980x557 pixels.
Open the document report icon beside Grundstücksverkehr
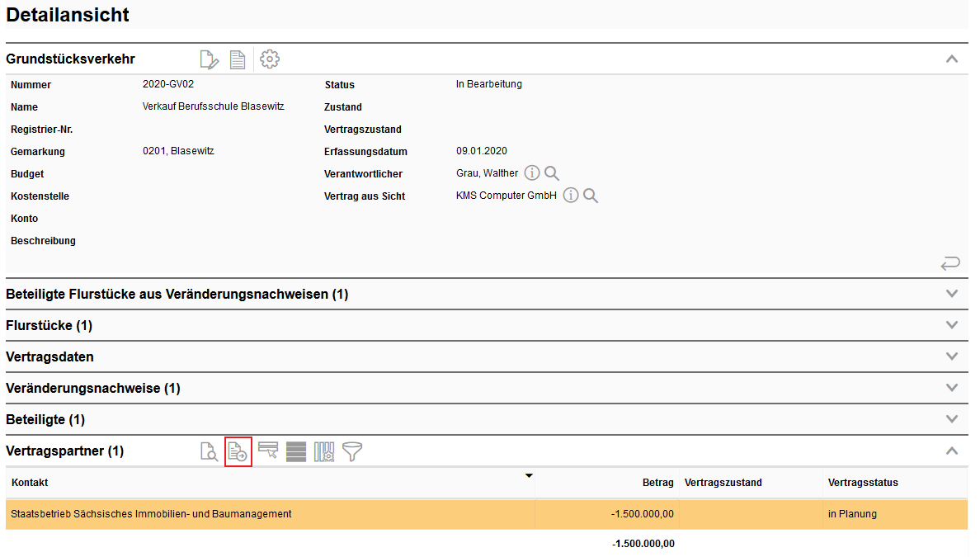(x=238, y=59)
